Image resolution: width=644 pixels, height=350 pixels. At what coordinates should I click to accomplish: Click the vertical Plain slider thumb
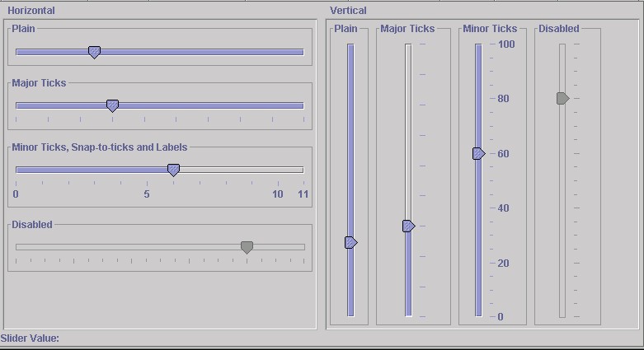pyautogui.click(x=350, y=242)
